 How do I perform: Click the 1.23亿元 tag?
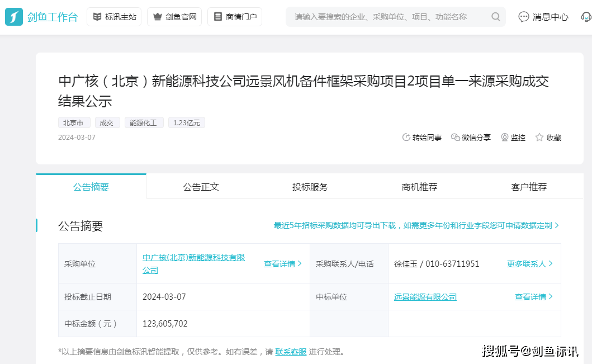click(x=187, y=122)
